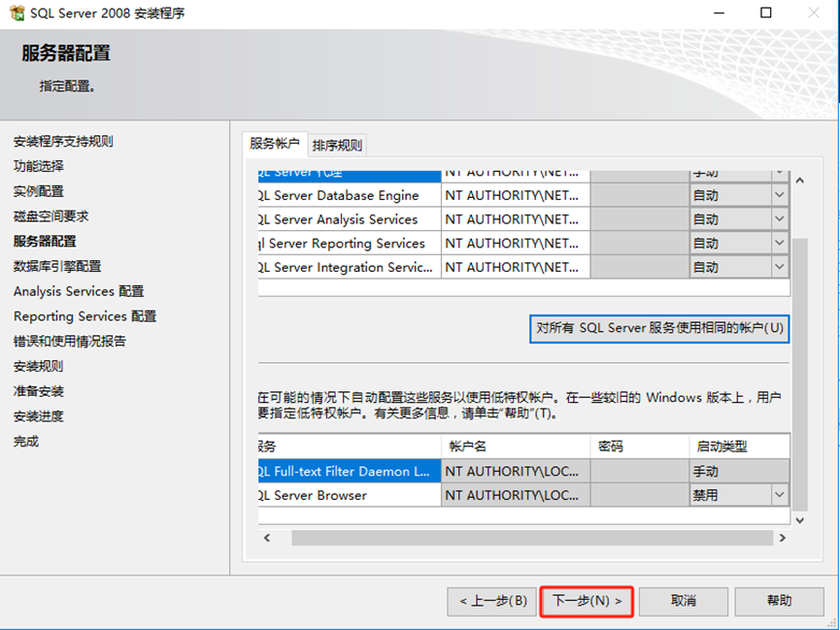Click 错误和使用情况报告 in the step list
840x630 pixels.
70,342
